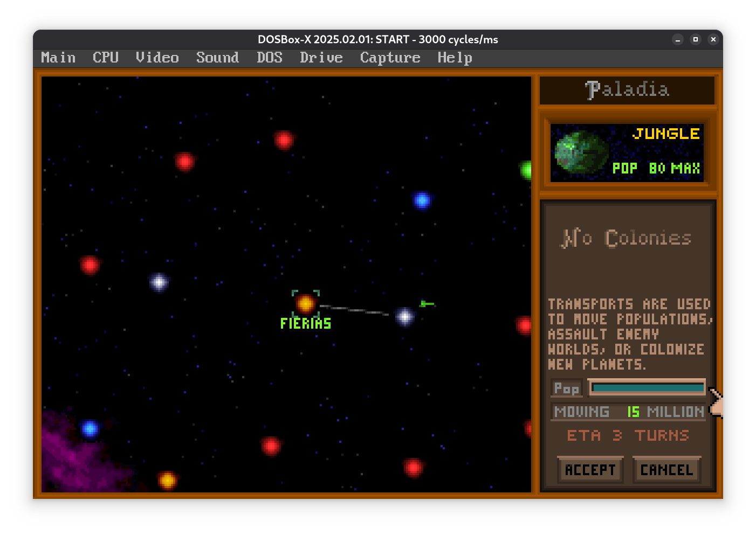Image resolution: width=756 pixels, height=535 pixels.
Task: Click the blue star nearest the green star
Action: [422, 200]
